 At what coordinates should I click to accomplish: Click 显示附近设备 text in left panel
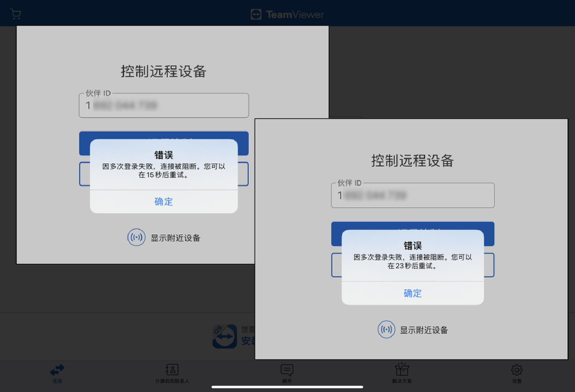tap(175, 238)
